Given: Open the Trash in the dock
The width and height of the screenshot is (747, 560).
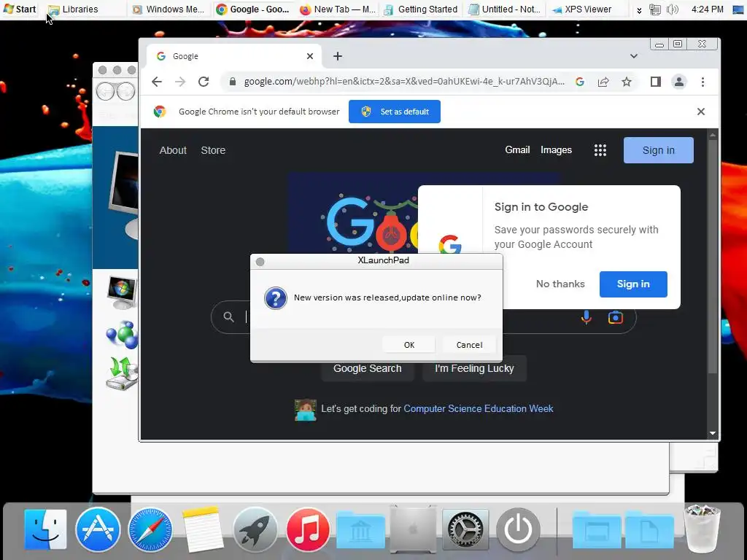Looking at the screenshot, I should 702,529.
